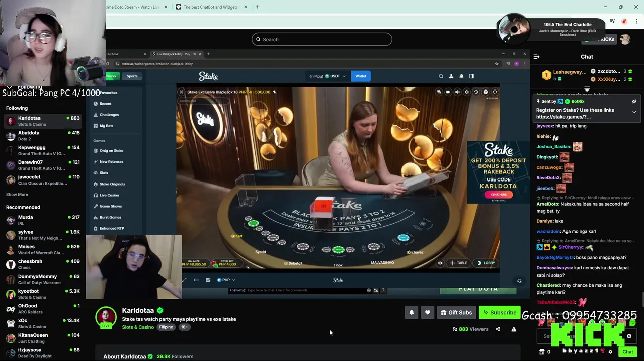Hide pinned message with crossed-eye icon
644x362 pixels.
click(634, 101)
